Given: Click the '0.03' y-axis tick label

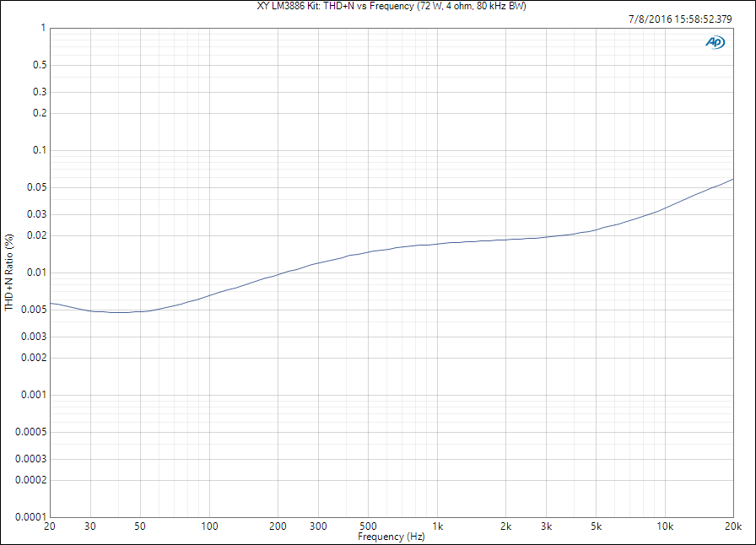Looking at the screenshot, I should [x=37, y=214].
